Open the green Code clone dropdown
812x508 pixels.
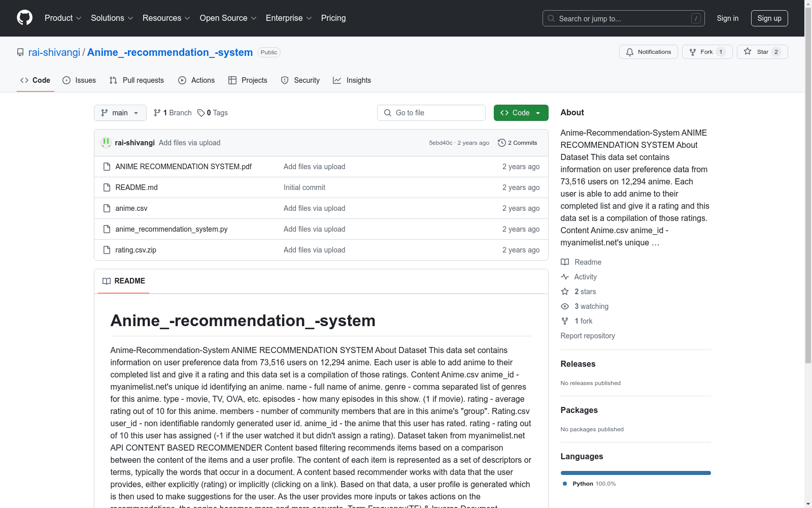pyautogui.click(x=521, y=113)
